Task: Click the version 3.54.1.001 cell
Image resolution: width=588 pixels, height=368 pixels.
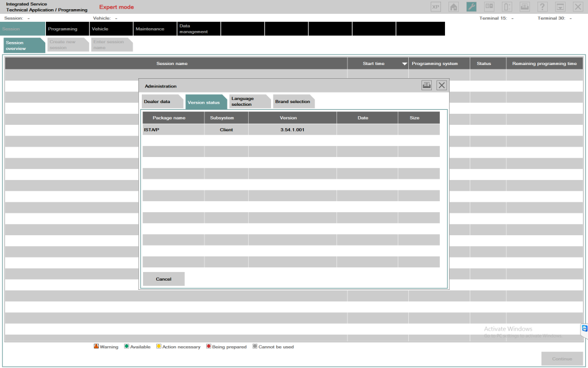Action: [292, 129]
